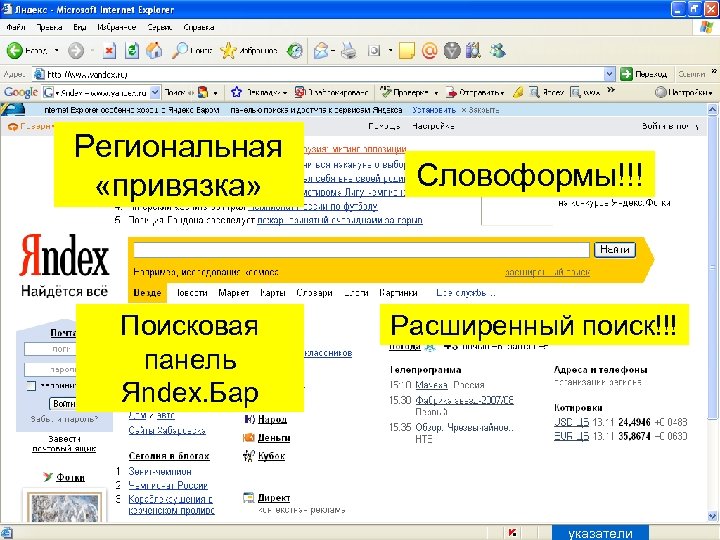Viewport: 720px width, 540px height.
Task: Click Закрыть in the Яндекс.Бар info bar
Action: (x=480, y=110)
